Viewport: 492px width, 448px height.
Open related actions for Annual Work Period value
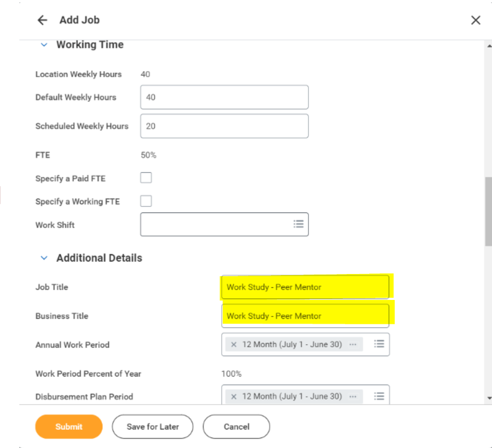(353, 344)
